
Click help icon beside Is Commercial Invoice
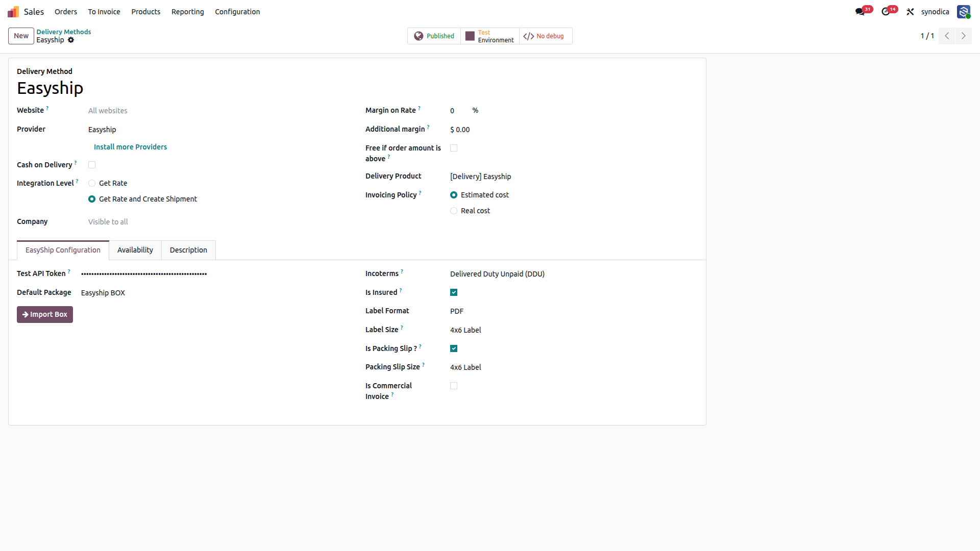[x=392, y=394]
